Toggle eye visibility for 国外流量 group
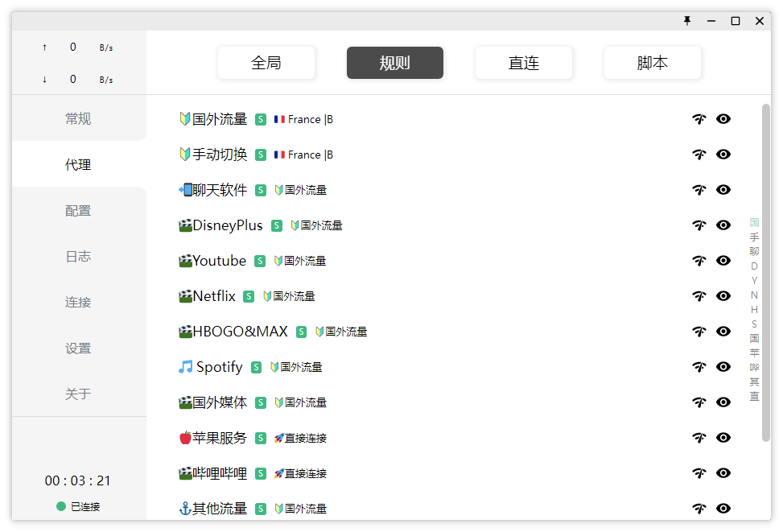 (723, 119)
